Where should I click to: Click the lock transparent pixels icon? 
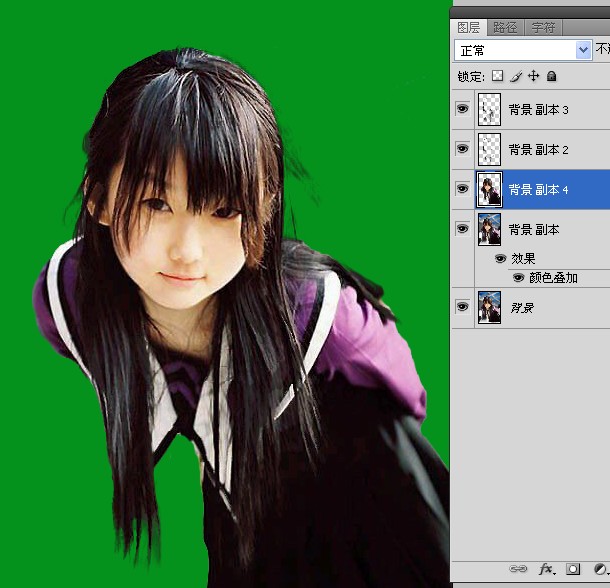coord(497,76)
